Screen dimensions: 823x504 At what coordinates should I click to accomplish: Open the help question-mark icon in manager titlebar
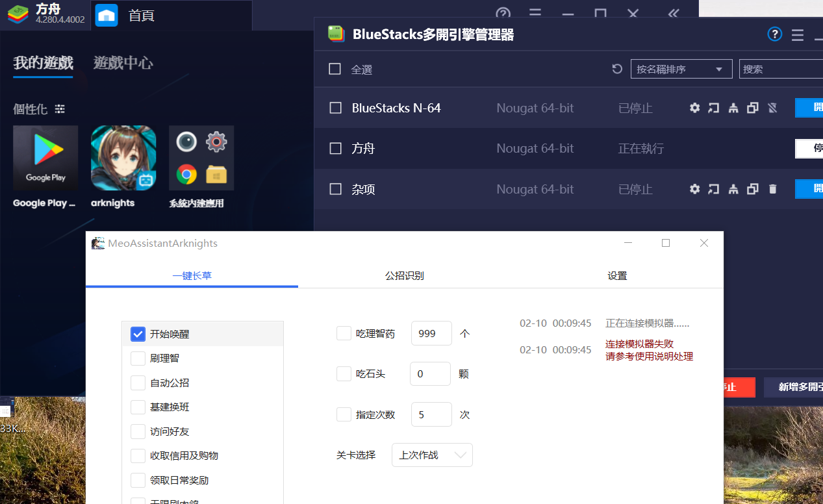pyautogui.click(x=774, y=34)
